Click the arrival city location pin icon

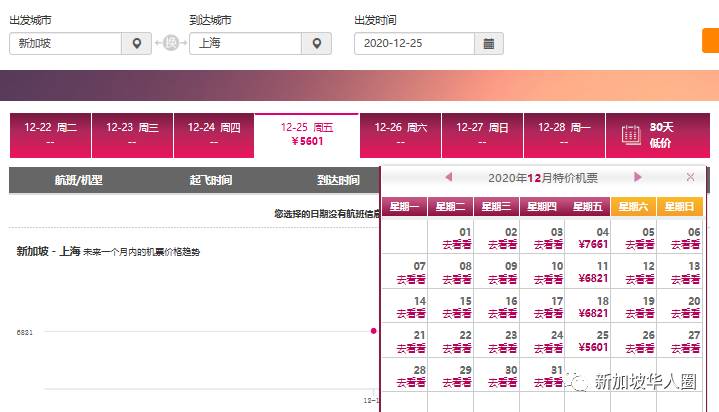pyautogui.click(x=316, y=44)
